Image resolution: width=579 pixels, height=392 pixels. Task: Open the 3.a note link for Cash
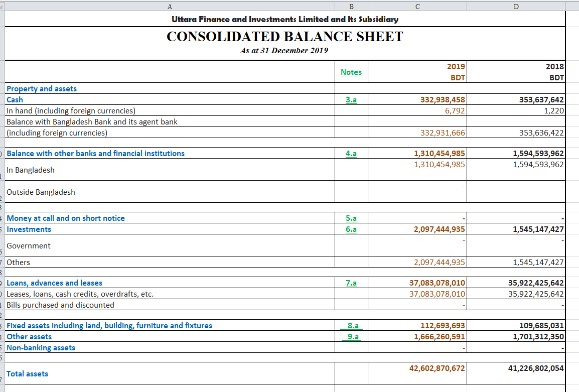pos(351,99)
